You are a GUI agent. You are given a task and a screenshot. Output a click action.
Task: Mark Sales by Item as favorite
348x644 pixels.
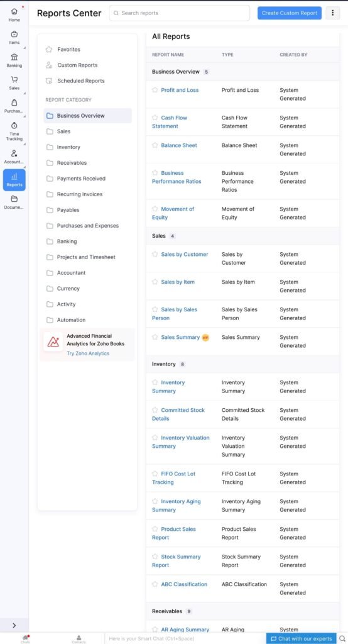click(x=155, y=282)
